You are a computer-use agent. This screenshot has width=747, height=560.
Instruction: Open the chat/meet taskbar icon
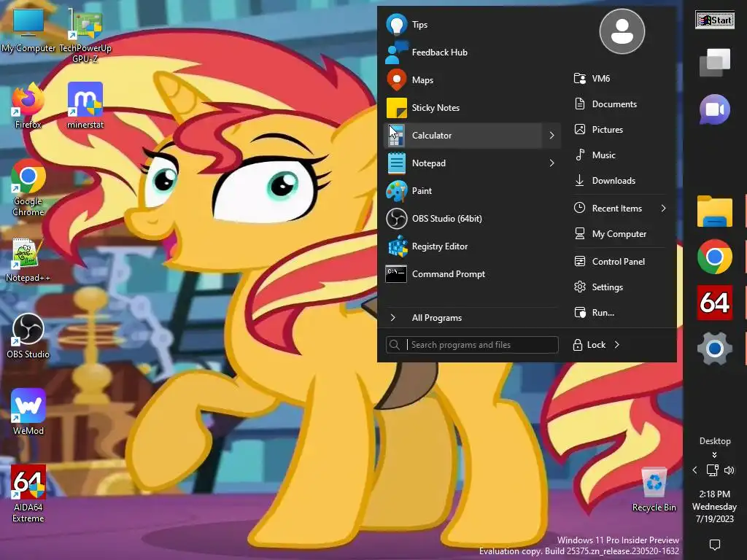(715, 109)
